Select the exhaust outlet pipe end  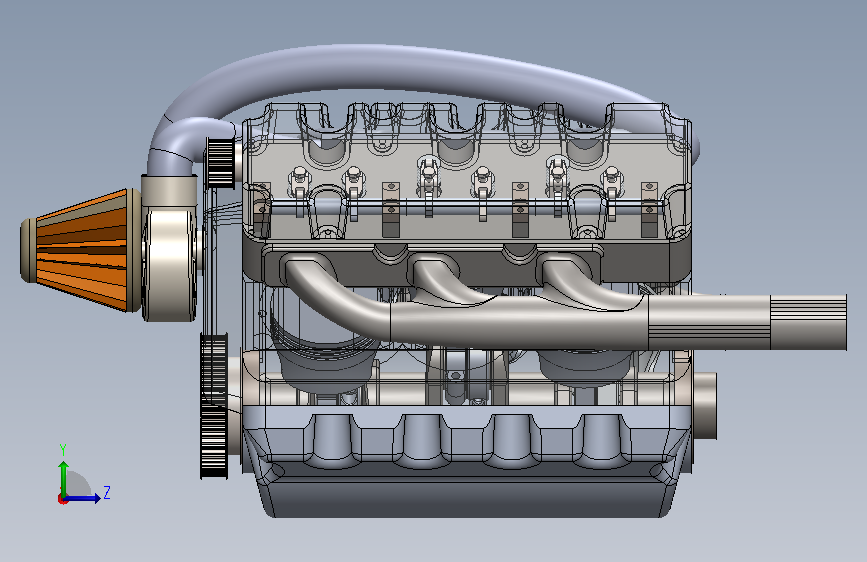[808, 322]
